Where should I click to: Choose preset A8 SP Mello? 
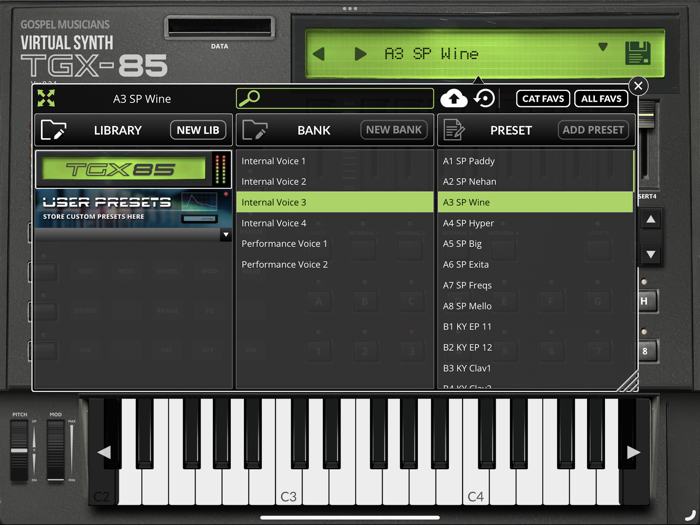pos(535,306)
